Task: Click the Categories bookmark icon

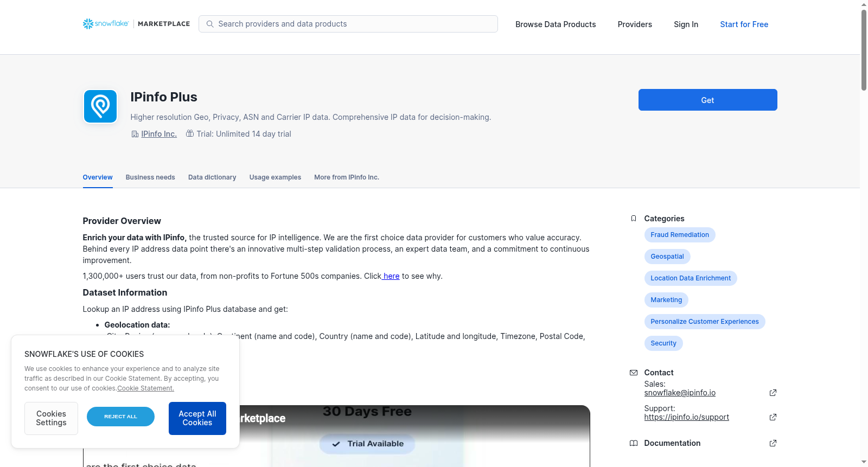Action: coord(634,219)
